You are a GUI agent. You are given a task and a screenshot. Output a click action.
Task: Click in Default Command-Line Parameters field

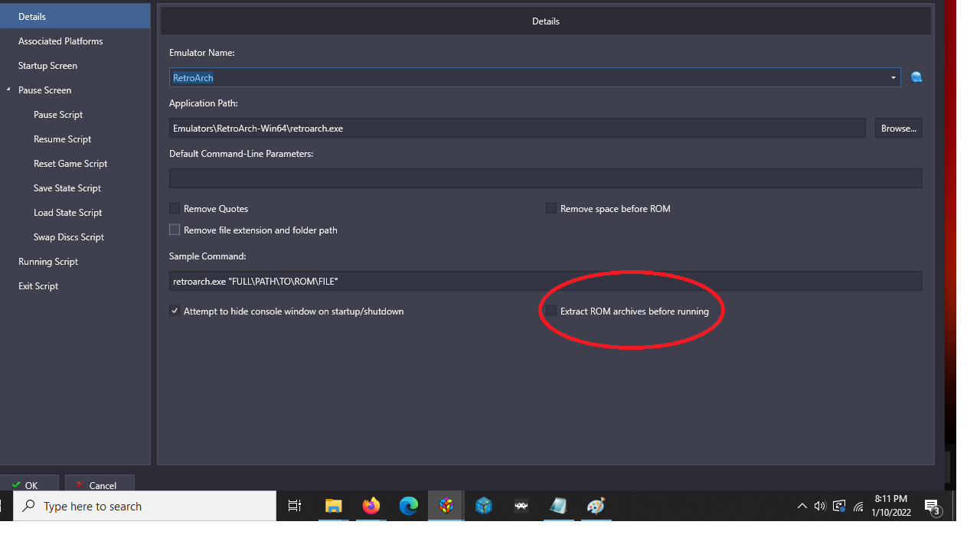545,178
